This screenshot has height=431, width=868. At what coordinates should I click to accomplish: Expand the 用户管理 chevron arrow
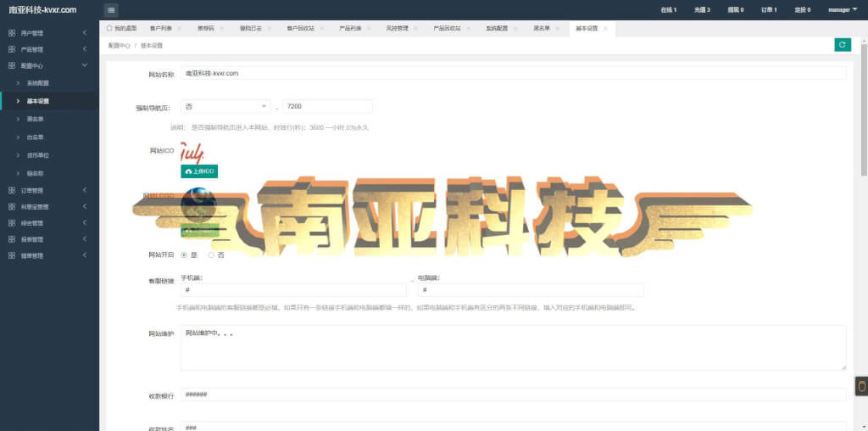click(85, 33)
